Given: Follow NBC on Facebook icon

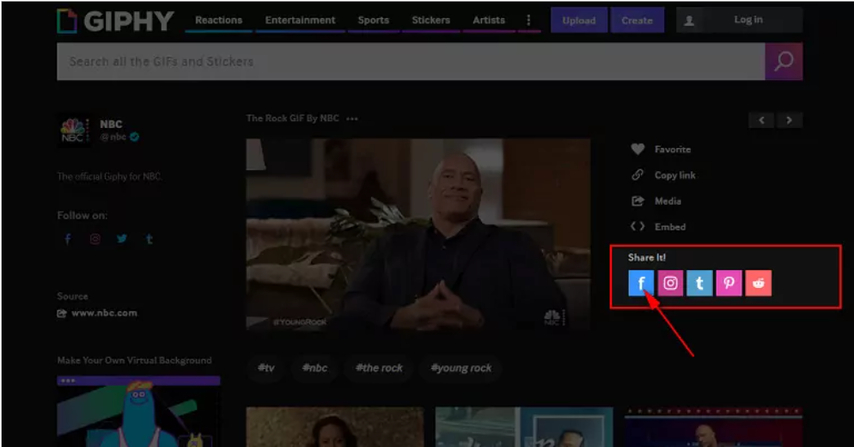Looking at the screenshot, I should 68,239.
